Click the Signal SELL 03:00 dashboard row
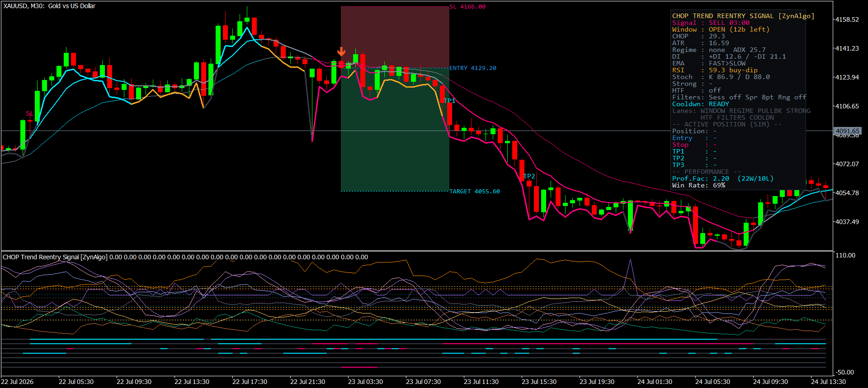 click(x=711, y=23)
